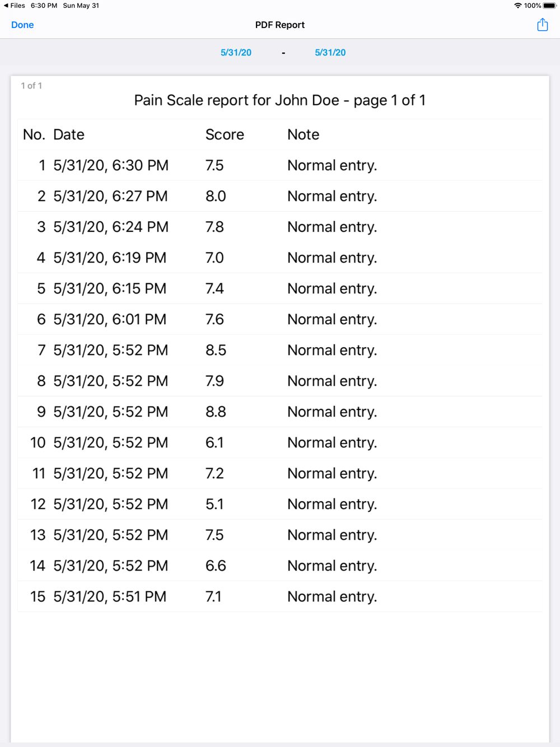The height and width of the screenshot is (747, 560).
Task: Select entry 7 with score 8.5
Action: point(280,350)
